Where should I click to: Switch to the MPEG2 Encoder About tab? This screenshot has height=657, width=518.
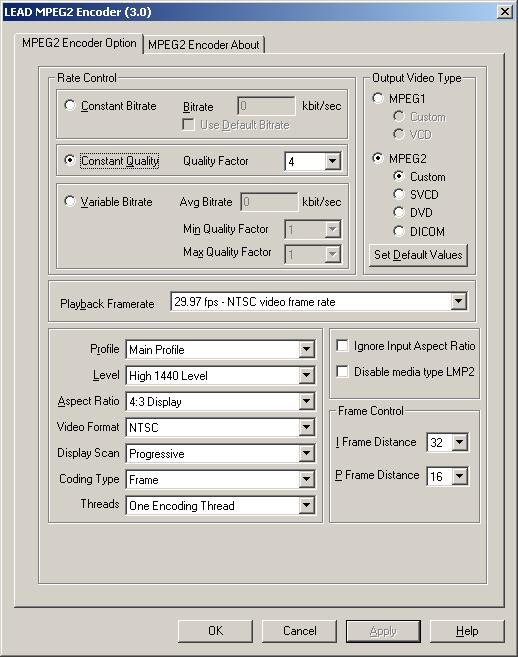204,44
